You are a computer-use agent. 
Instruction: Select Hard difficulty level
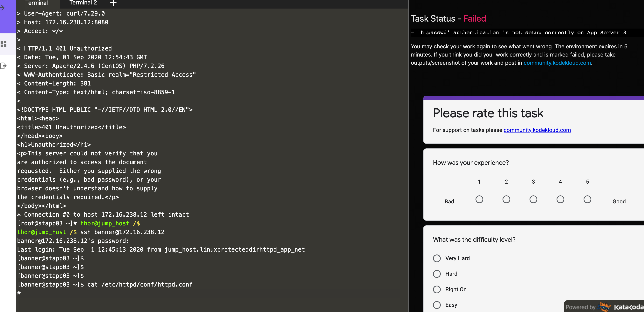[x=436, y=274]
